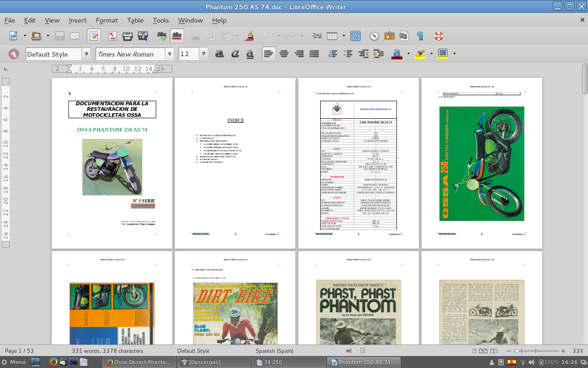Open the New document dropdown arrow
This screenshot has height=368, width=588.
(x=25, y=35)
